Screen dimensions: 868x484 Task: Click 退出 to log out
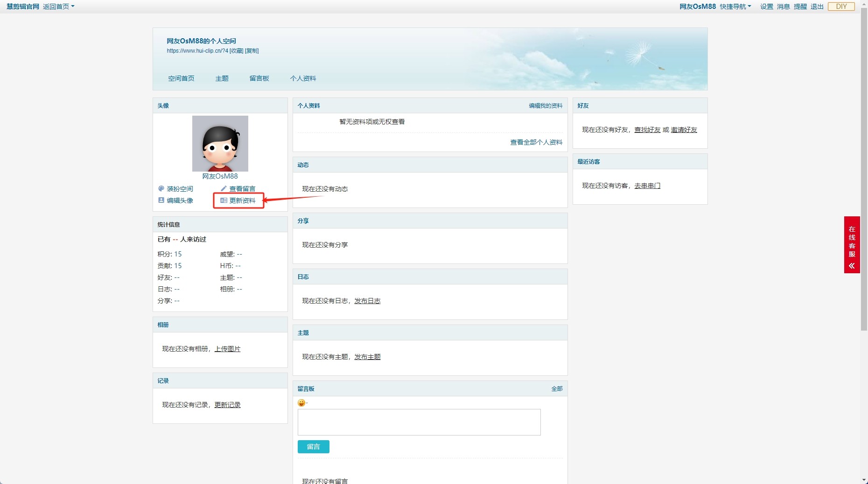coord(817,7)
